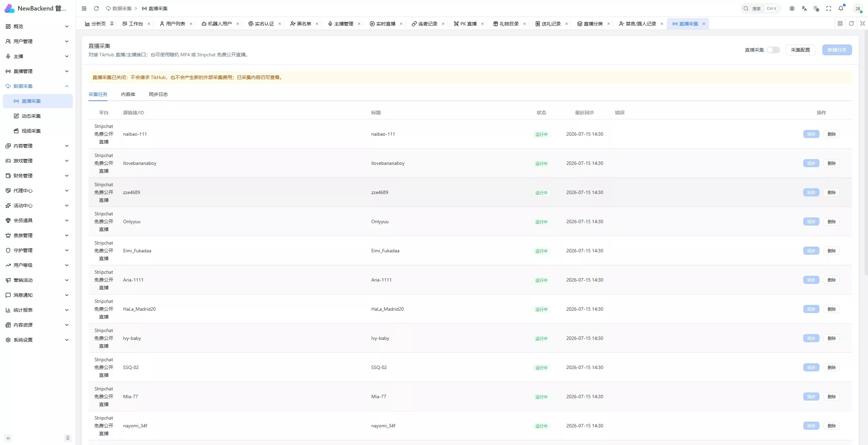Click the 采集配置 button
Screen dimensions: 868x445
point(801,50)
